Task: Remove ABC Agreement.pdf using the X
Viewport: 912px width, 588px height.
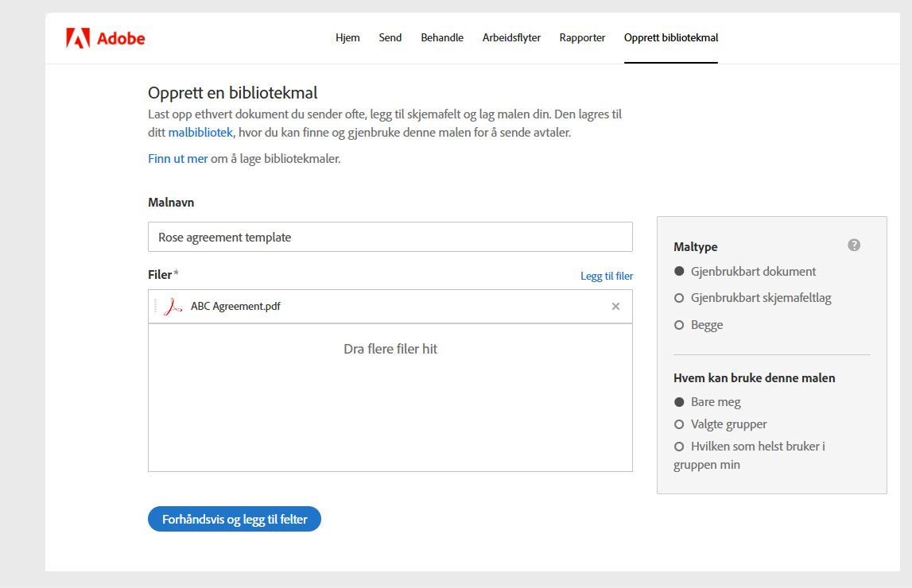Action: point(615,305)
